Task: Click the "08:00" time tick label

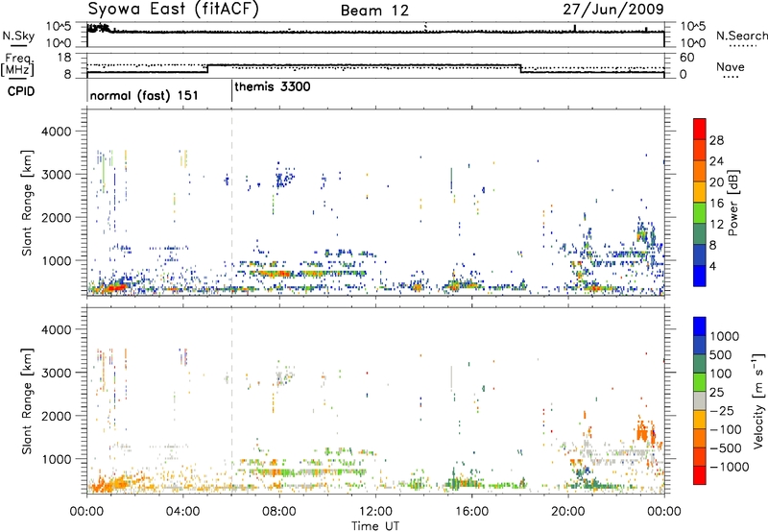Action: click(279, 512)
